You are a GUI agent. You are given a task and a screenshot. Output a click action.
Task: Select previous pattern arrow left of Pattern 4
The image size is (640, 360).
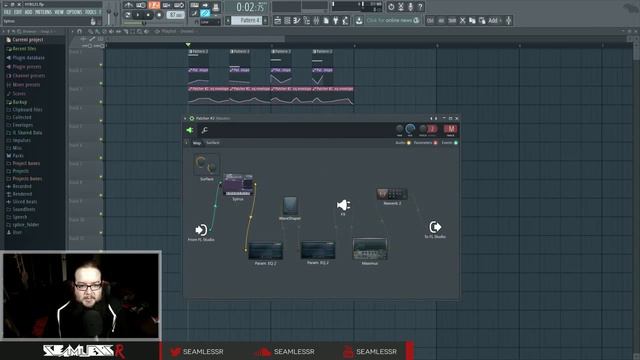(x=228, y=20)
